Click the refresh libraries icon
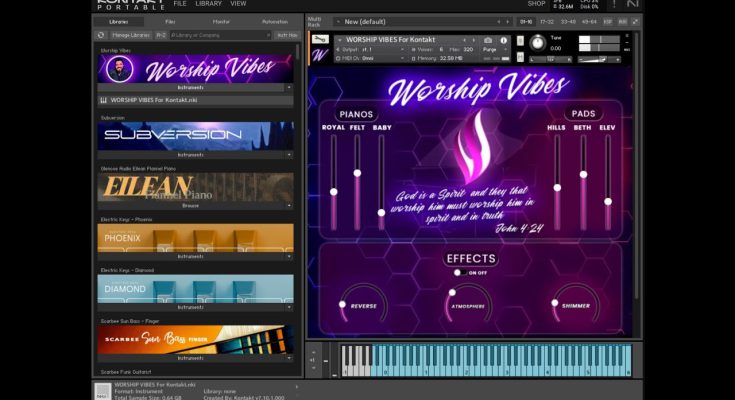 [101, 35]
